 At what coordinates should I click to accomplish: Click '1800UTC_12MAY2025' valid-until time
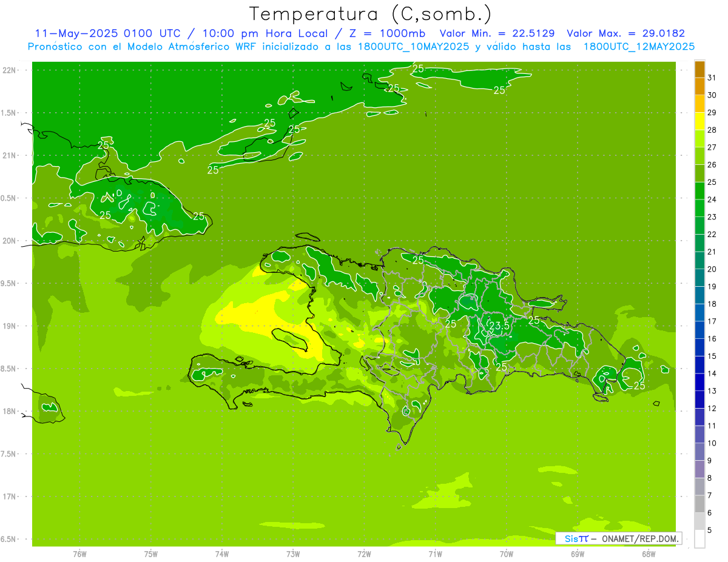click(639, 47)
